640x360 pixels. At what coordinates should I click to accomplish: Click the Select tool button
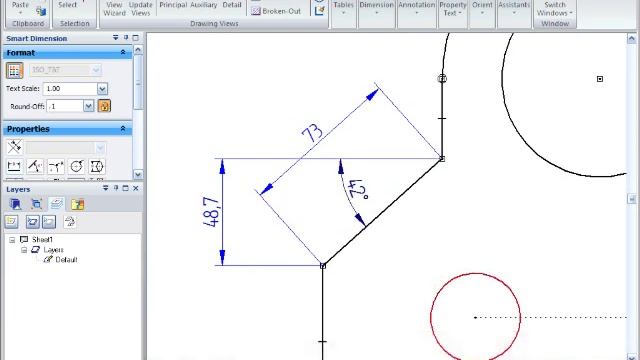point(67,5)
